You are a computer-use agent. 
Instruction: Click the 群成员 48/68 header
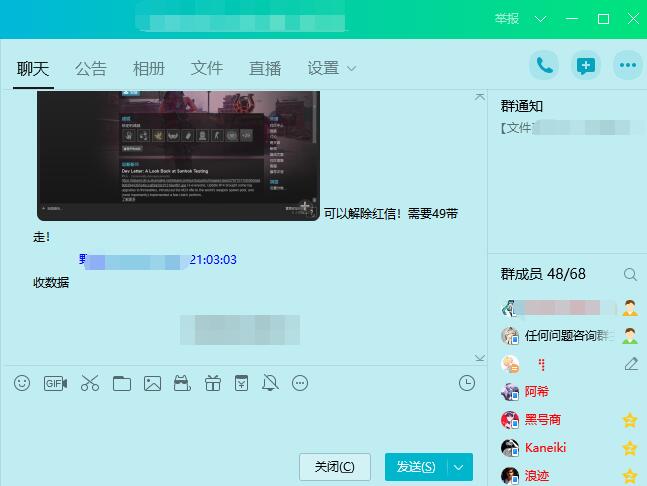click(x=543, y=274)
